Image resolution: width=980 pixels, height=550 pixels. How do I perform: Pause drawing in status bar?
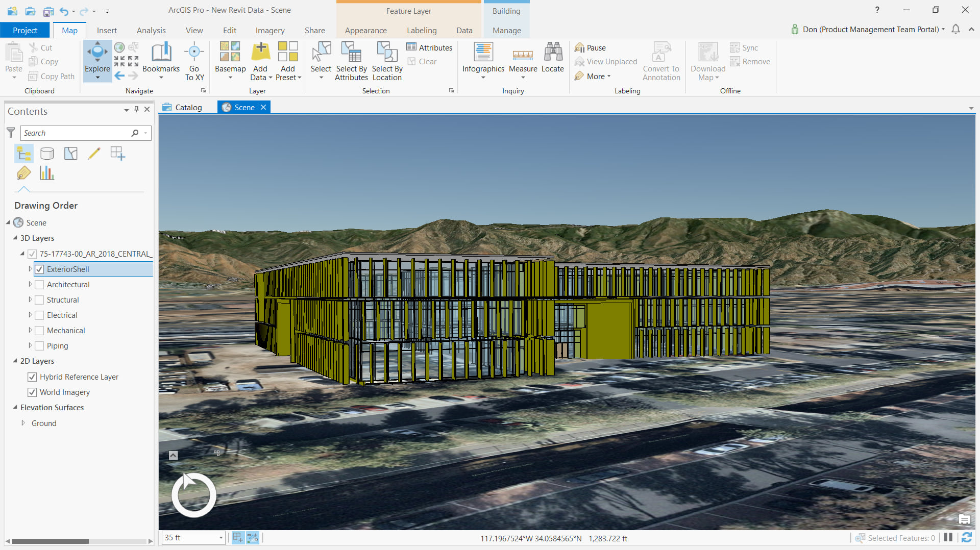click(x=948, y=538)
